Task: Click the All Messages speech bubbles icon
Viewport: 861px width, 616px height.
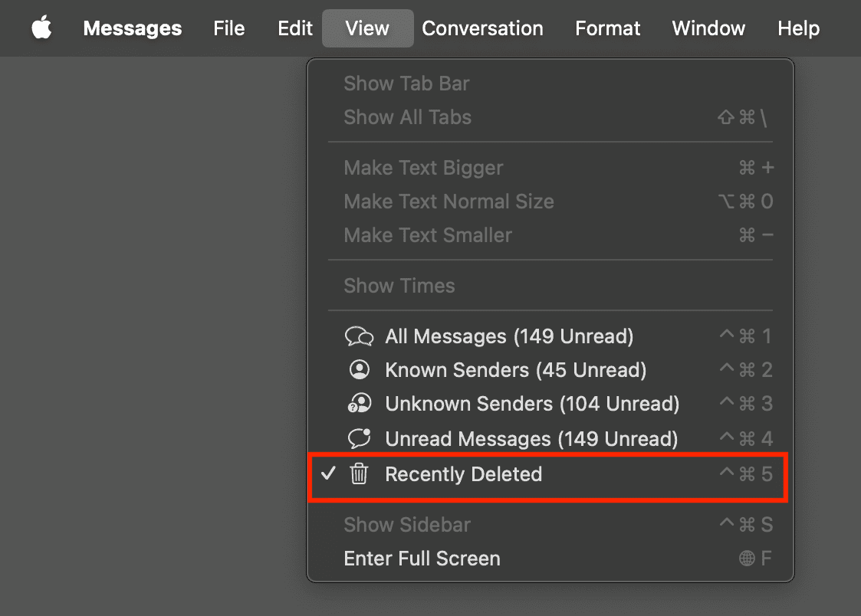Action: coord(359,336)
